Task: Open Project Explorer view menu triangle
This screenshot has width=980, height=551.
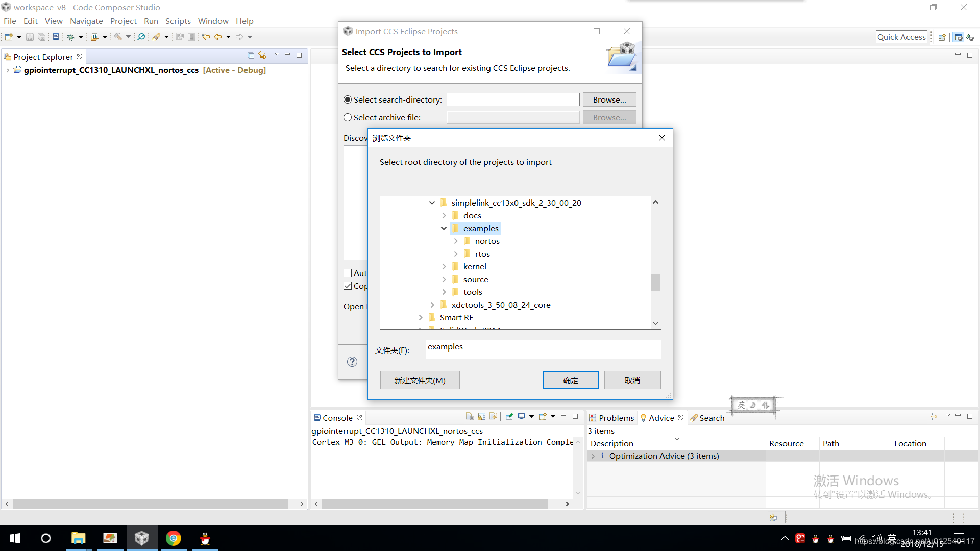Action: pyautogui.click(x=277, y=54)
